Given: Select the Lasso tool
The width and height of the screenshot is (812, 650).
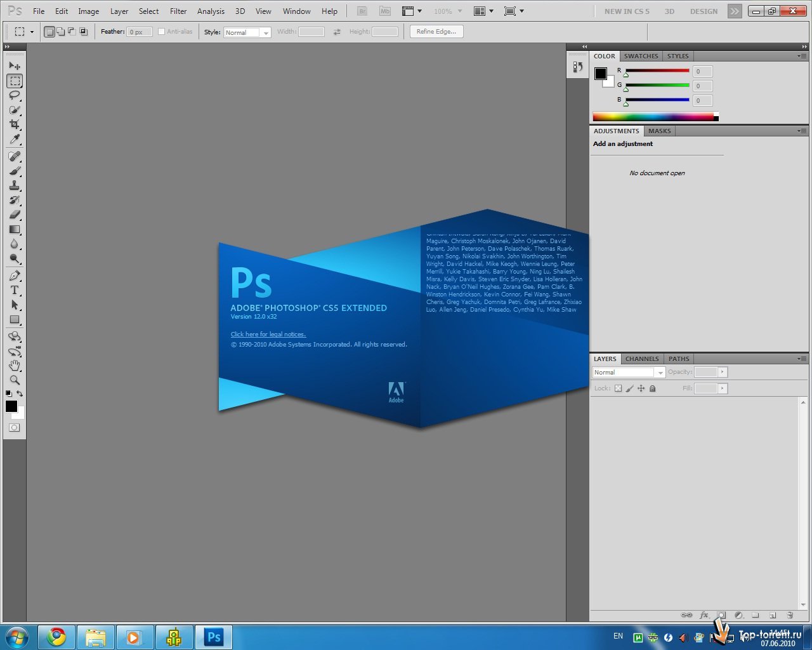Looking at the screenshot, I should (15, 95).
